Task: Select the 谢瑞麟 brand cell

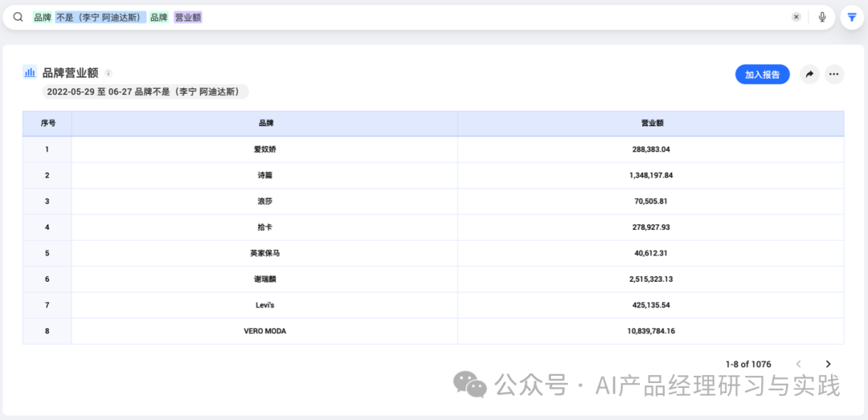Action: (265, 279)
